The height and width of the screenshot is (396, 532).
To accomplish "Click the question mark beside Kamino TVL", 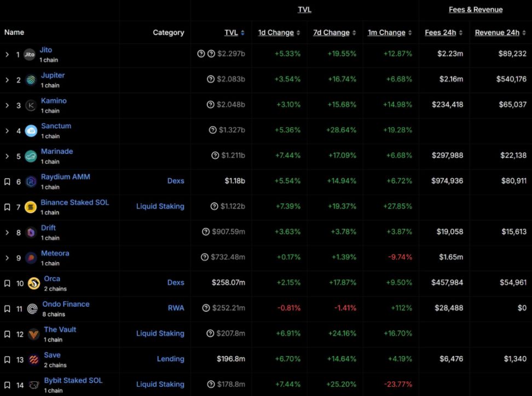I will coord(211,105).
